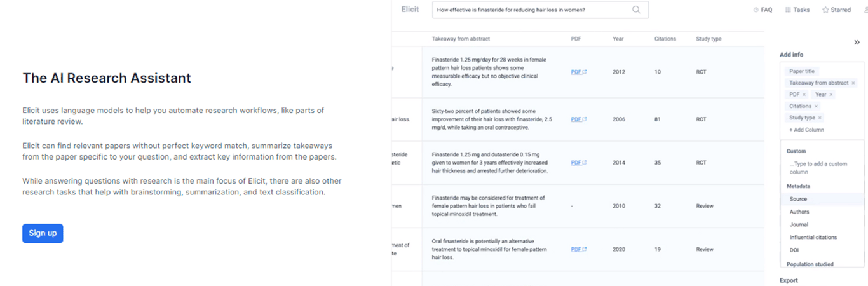
Task: Open the 2012 paper PDF link
Action: 578,72
